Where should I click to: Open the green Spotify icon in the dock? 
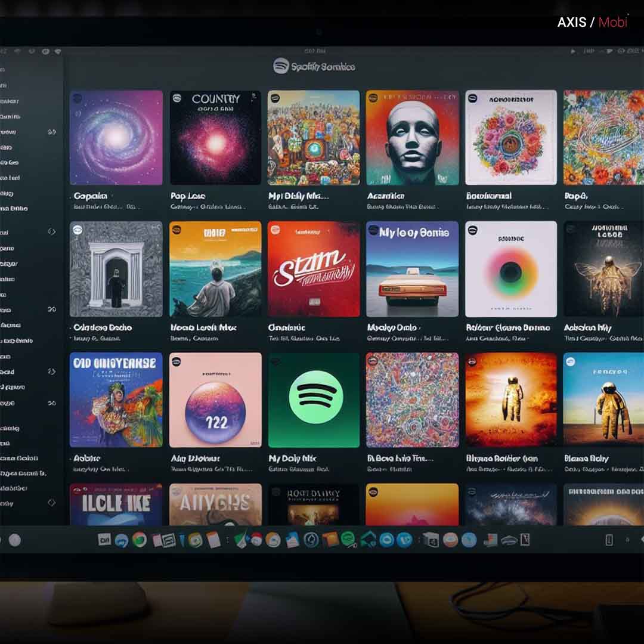(348, 540)
